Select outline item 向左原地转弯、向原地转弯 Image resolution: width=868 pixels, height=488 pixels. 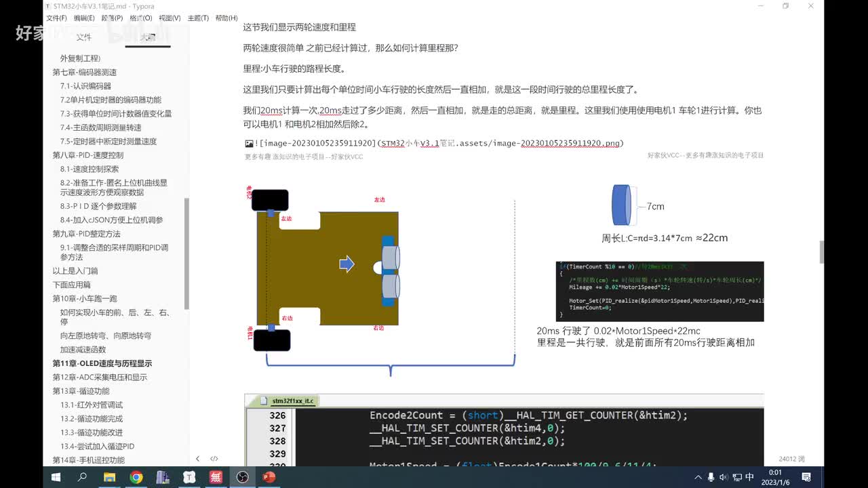(x=106, y=335)
